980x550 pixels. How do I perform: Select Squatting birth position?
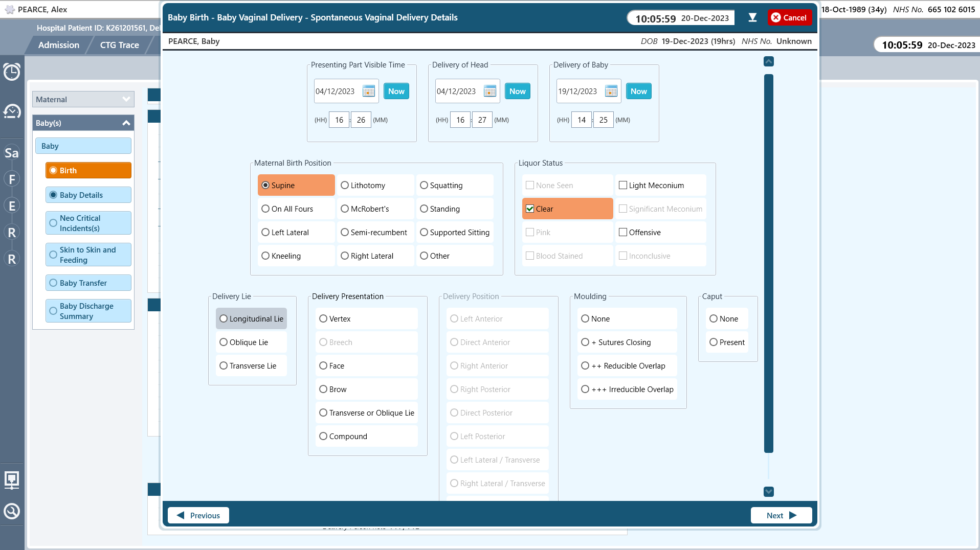(x=455, y=185)
